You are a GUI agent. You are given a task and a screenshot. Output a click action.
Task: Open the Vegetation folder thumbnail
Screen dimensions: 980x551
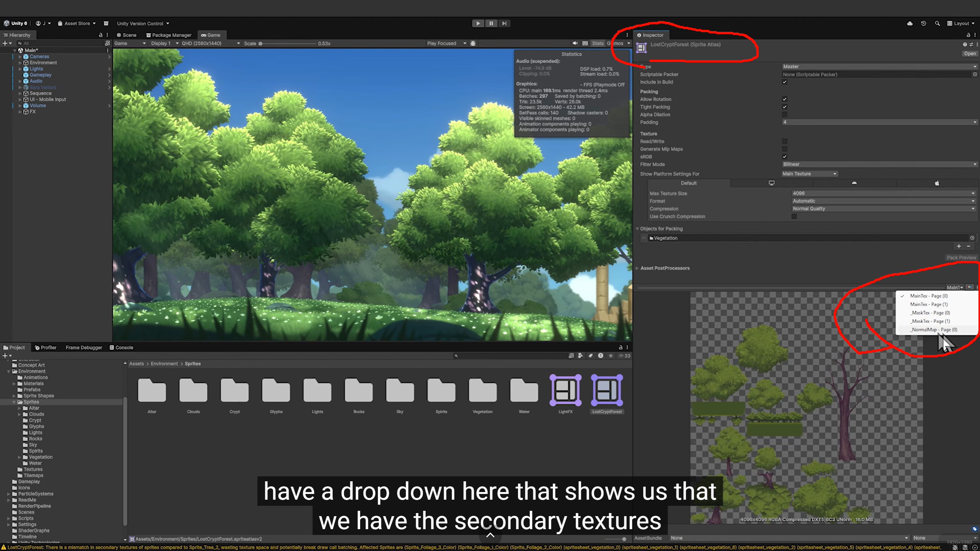click(482, 391)
